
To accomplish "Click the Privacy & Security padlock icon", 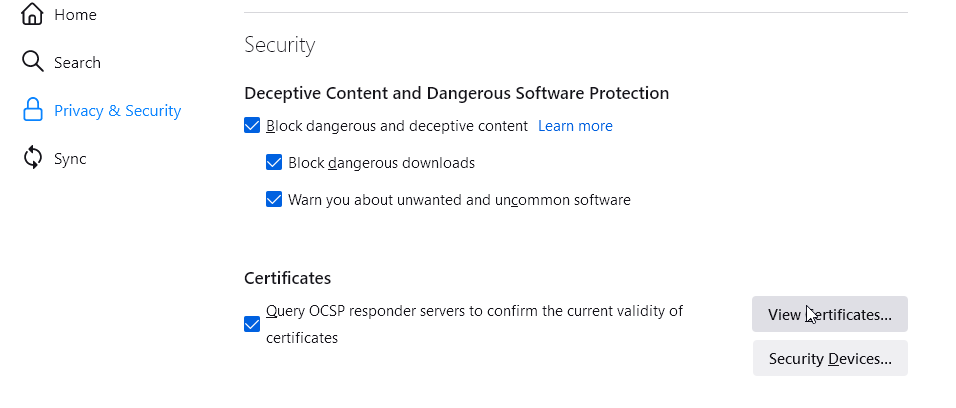I will pos(32,110).
